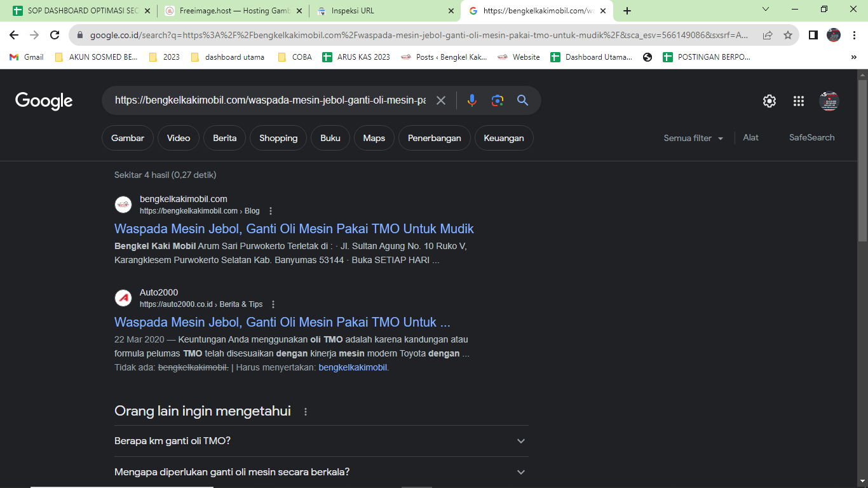
Task: Close the SOP DASHBOARD tab
Action: (147, 11)
